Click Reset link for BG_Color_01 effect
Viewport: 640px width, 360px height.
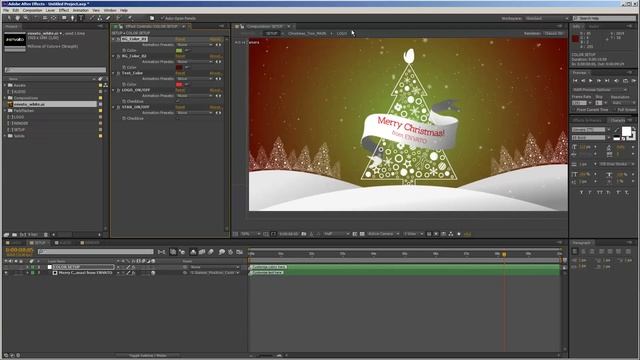[x=180, y=39]
